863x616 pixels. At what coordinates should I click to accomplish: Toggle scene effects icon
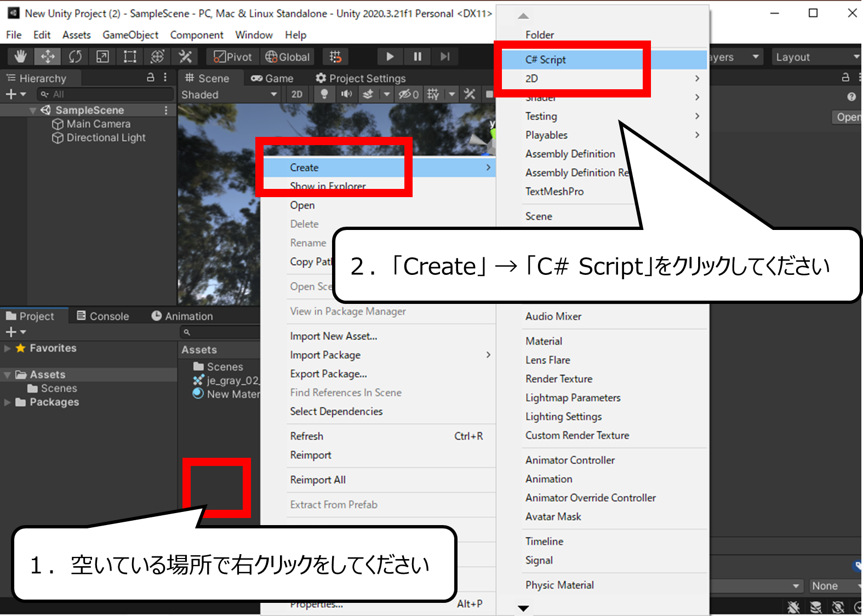tap(368, 95)
